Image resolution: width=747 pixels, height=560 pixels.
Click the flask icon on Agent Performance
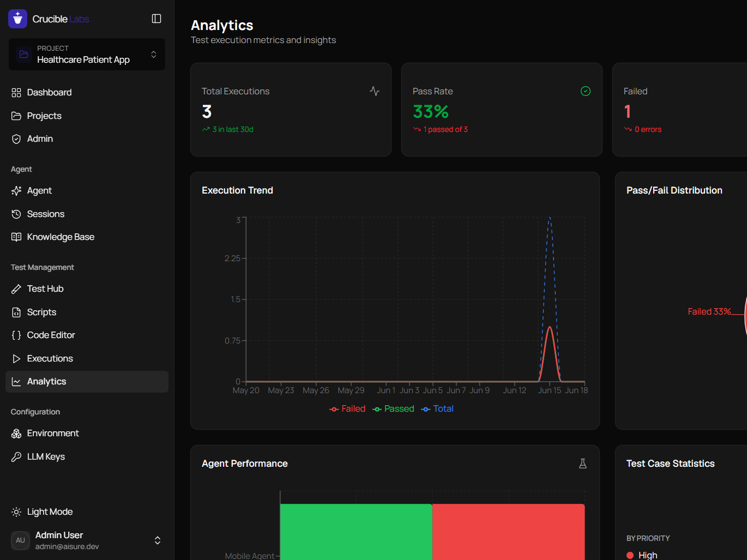click(x=583, y=463)
